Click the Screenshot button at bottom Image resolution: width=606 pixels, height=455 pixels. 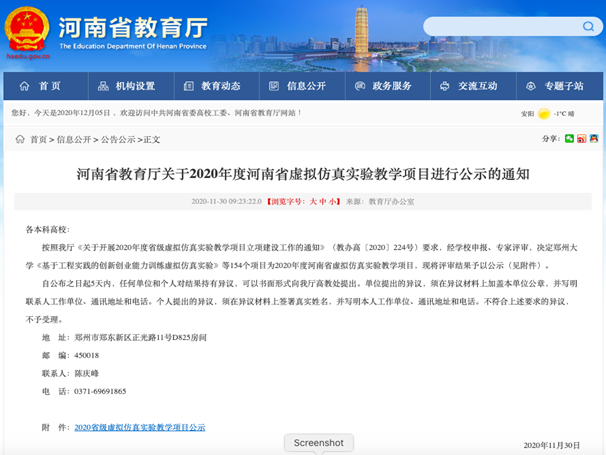(x=319, y=443)
